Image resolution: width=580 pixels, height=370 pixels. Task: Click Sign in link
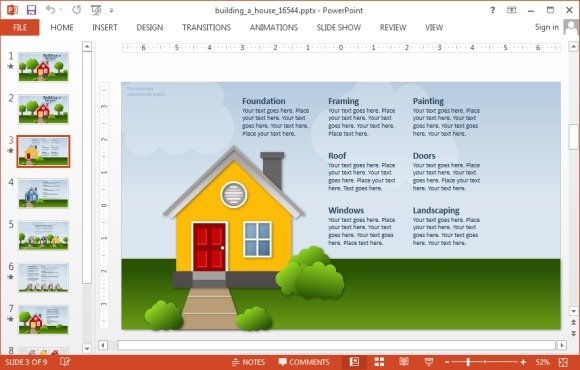pos(547,27)
